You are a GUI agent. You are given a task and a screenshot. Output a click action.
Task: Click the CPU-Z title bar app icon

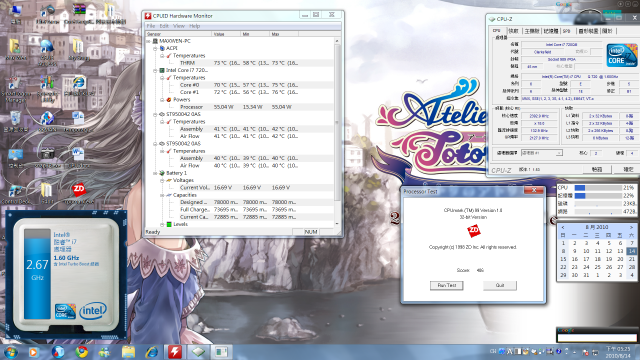tap(492, 19)
